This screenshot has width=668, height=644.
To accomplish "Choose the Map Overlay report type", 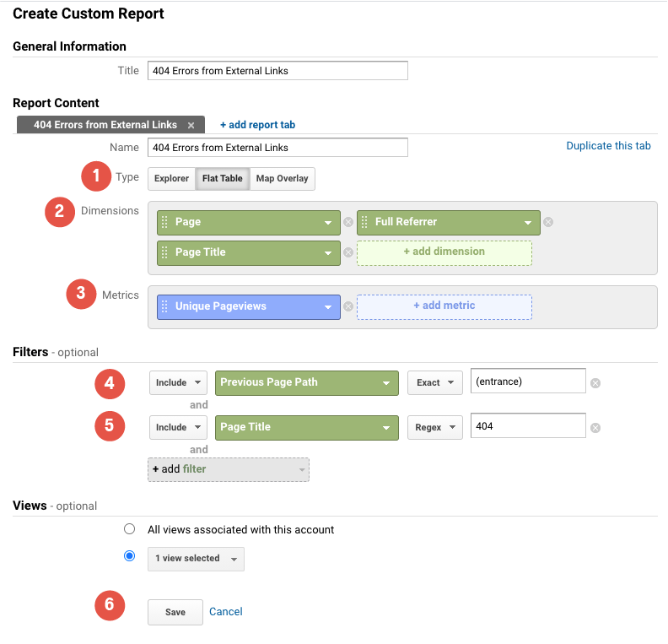I will pyautogui.click(x=282, y=179).
